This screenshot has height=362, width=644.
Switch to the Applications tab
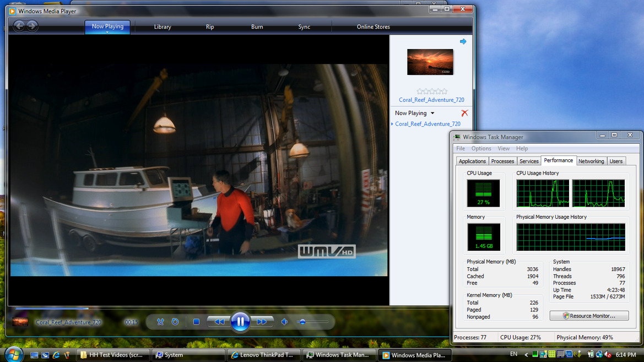click(x=472, y=161)
